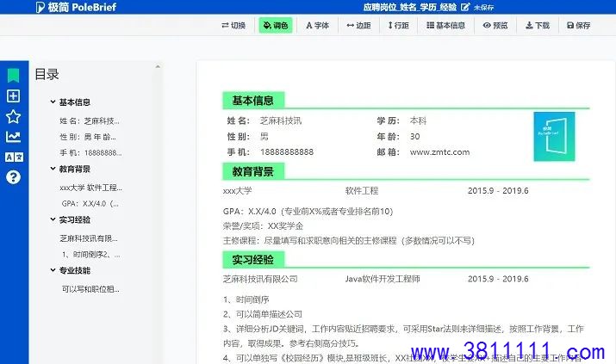Image resolution: width=616 pixels, height=364 pixels.
Task: Click the star favorites sidebar icon
Action: pos(14,116)
